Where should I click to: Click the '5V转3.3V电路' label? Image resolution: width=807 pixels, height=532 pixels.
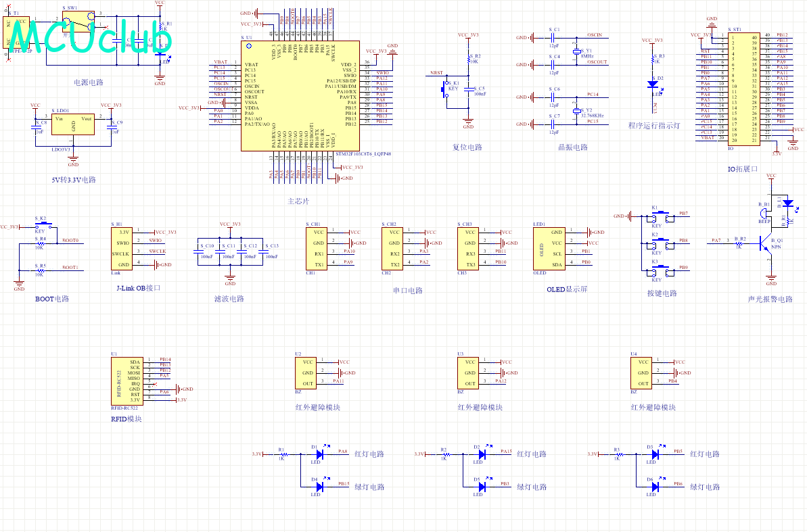[x=74, y=180]
